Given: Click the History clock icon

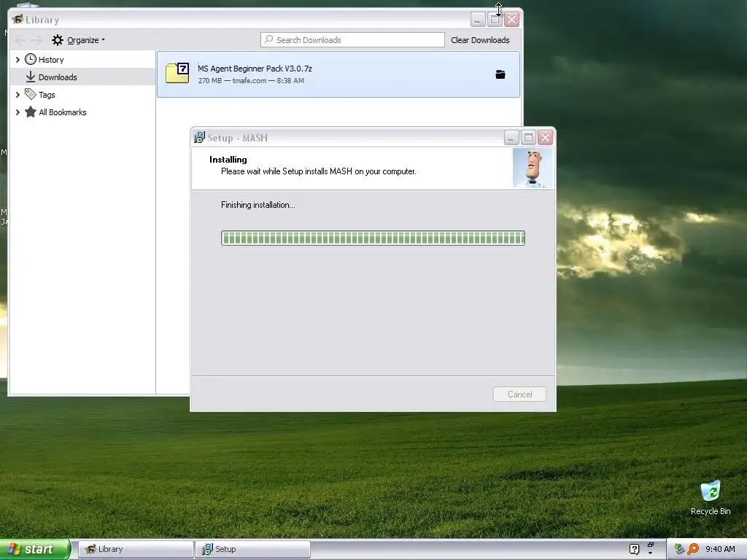Looking at the screenshot, I should [x=31, y=59].
